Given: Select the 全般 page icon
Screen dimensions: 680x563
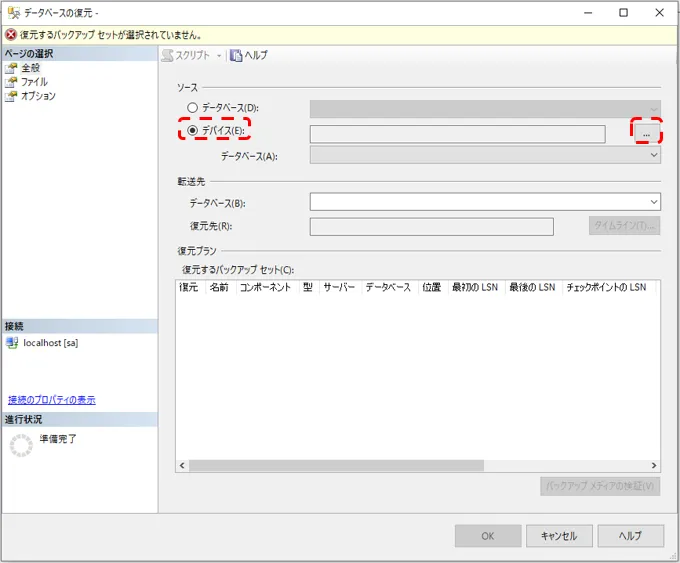Looking at the screenshot, I should (x=12, y=68).
